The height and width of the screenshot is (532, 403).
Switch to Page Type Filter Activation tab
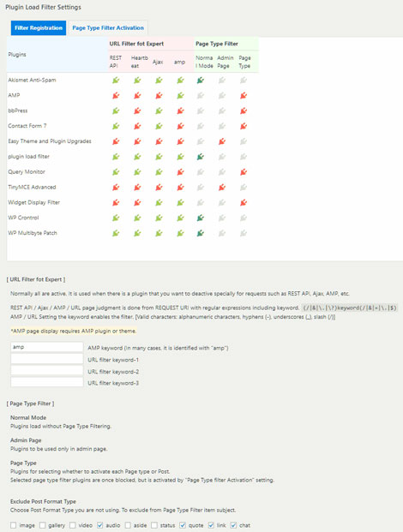click(x=108, y=27)
